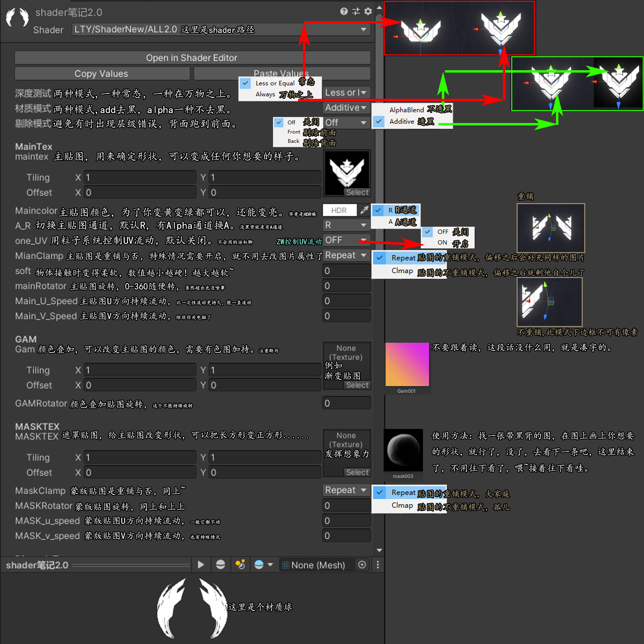Pick a color with the eyedropper icon

(x=364, y=210)
